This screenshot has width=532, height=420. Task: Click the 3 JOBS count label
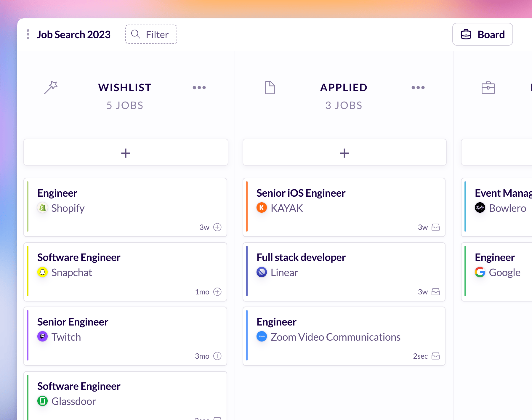[344, 105]
